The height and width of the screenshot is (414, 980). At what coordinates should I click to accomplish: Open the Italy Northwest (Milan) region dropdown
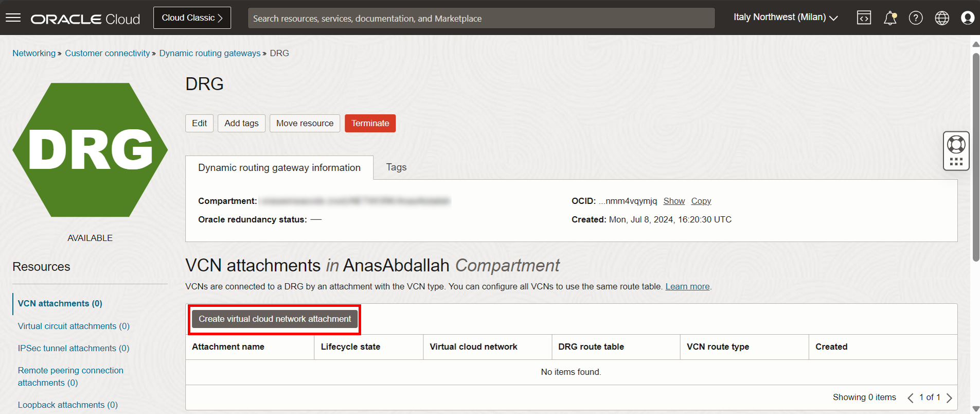(x=786, y=18)
